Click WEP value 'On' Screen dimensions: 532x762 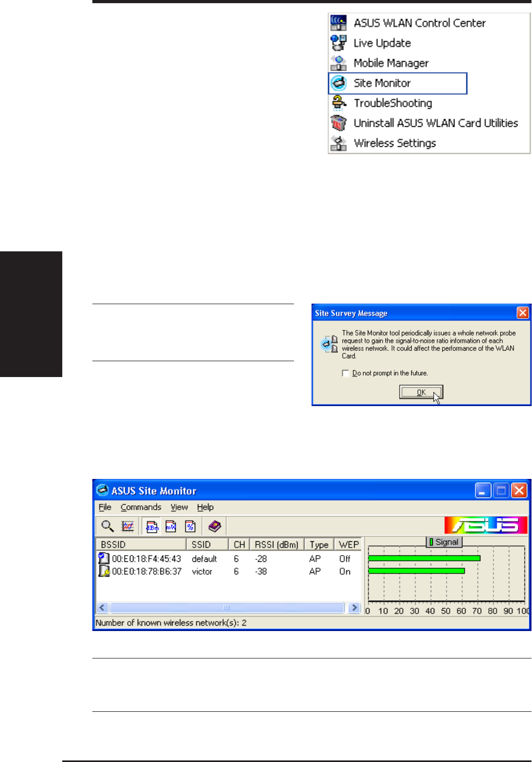coord(345,571)
